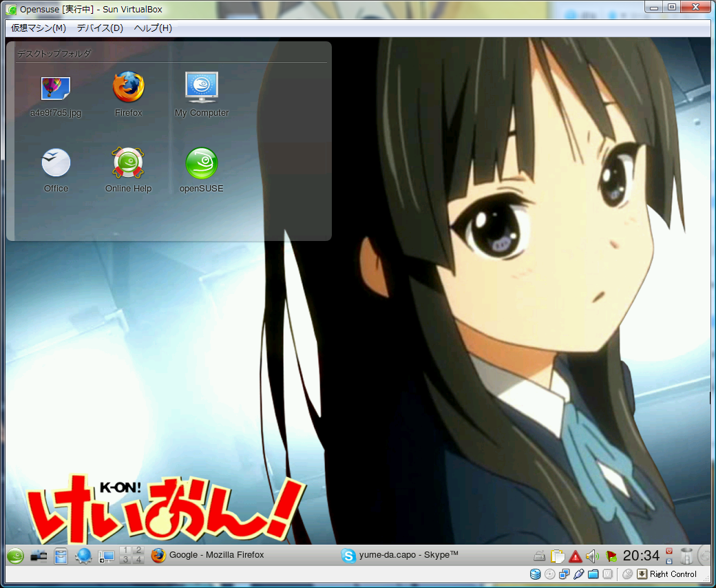Click the VirtualBox network adapters indicator
The height and width of the screenshot is (588, 716).
coord(565,574)
